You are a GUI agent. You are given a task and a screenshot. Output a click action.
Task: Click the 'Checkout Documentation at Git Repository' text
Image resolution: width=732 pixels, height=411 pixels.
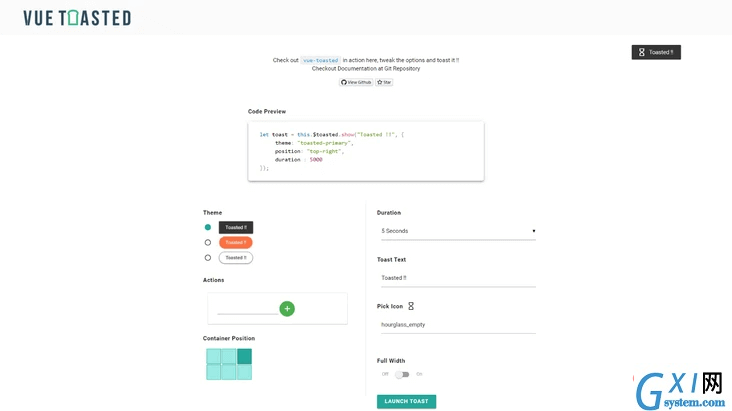pos(366,69)
